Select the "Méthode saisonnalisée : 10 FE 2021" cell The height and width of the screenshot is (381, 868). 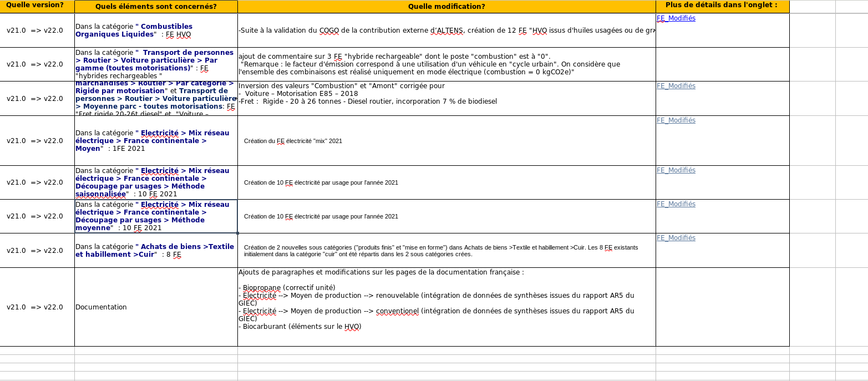tap(156, 182)
